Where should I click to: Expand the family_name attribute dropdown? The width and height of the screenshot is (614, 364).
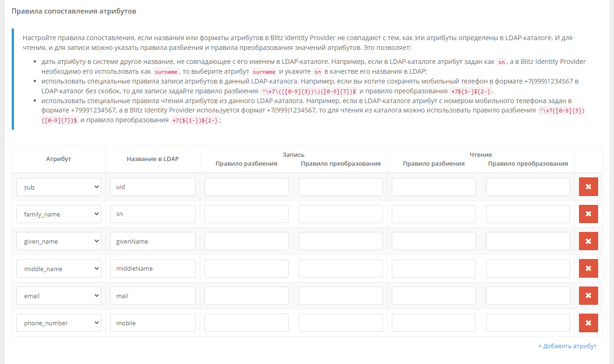(x=59, y=214)
